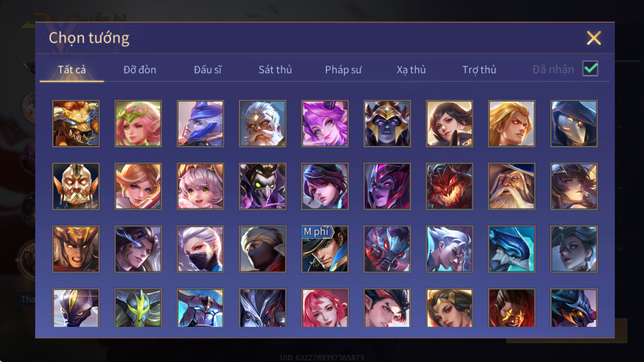Choose the masked white-haired ninja girl
This screenshot has height=362, width=644.
point(200,249)
